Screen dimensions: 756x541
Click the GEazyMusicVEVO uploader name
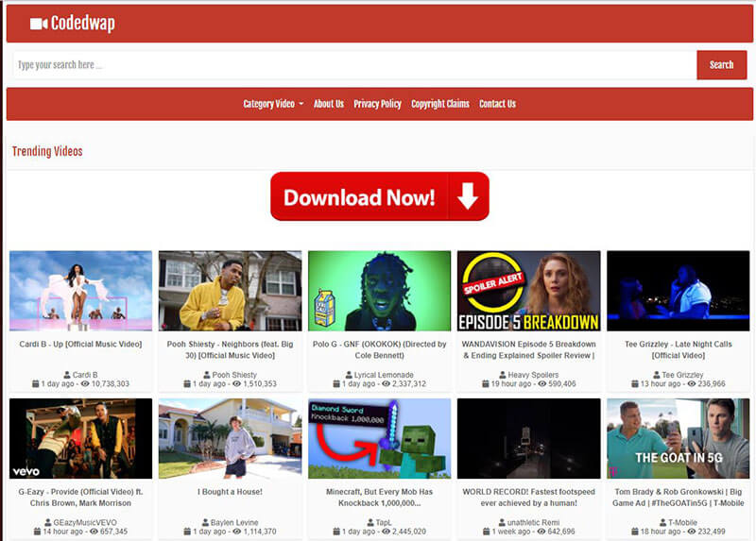pyautogui.click(x=85, y=523)
